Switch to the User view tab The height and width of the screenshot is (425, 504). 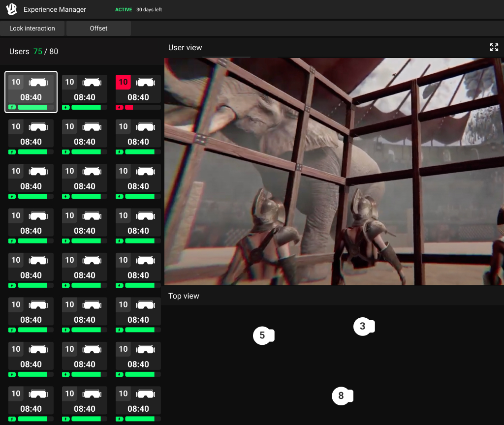click(185, 48)
